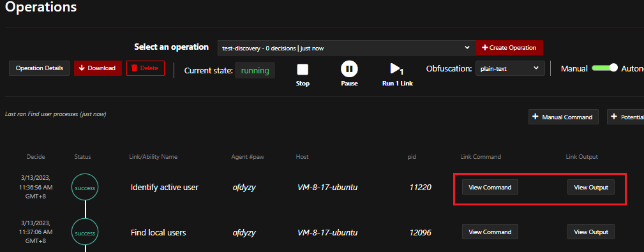Screen dimensions: 644x252
Task: Click timestamp 11:36:56 AM entry
Action: click(x=36, y=188)
